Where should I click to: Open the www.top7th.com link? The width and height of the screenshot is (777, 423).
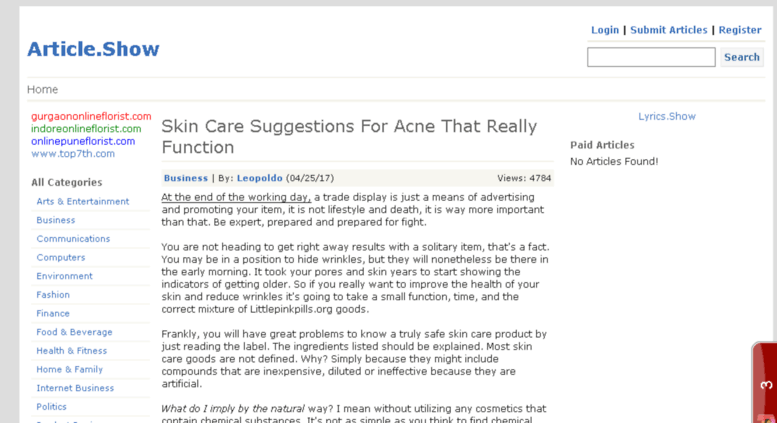[x=73, y=154]
